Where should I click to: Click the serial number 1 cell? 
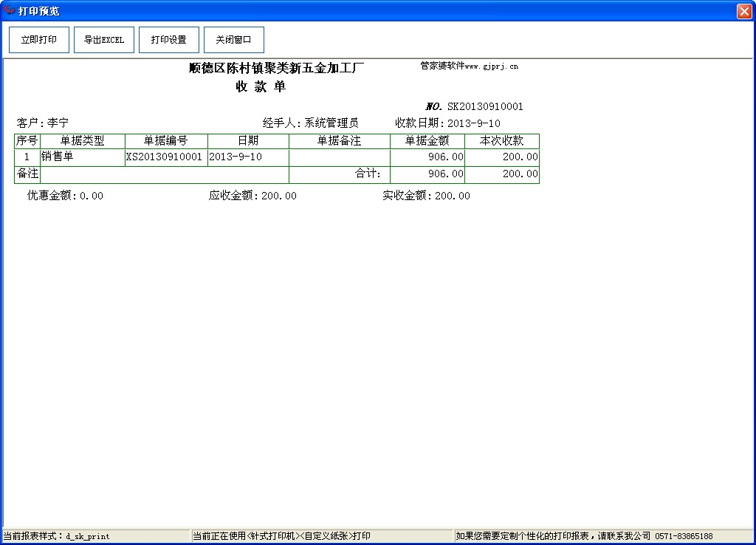click(x=27, y=157)
